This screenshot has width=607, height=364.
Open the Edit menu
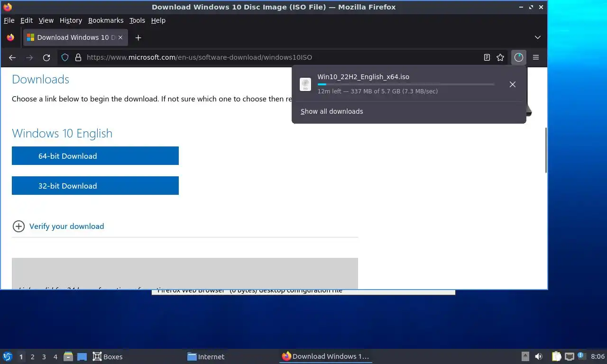(x=27, y=20)
